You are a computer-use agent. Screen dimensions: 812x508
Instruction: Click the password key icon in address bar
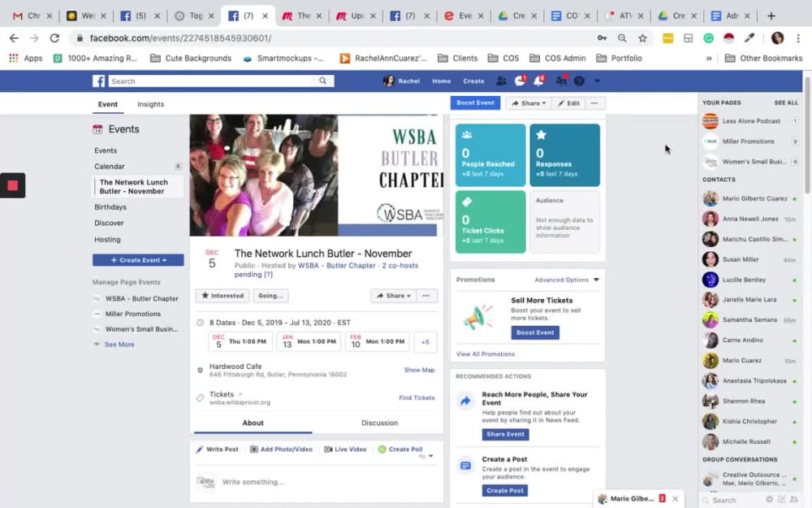click(602, 38)
